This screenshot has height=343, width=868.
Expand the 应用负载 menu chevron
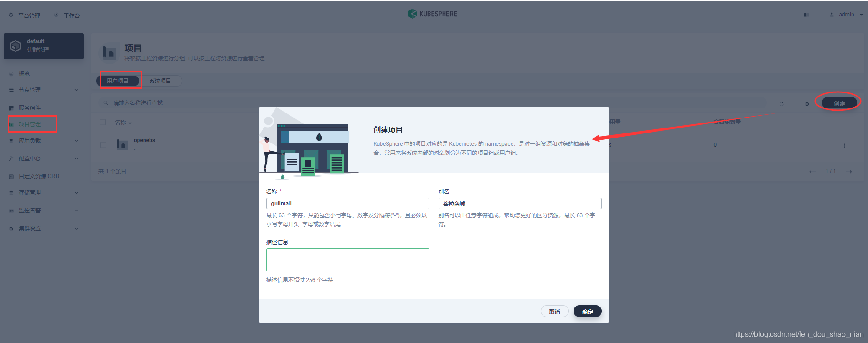[76, 140]
